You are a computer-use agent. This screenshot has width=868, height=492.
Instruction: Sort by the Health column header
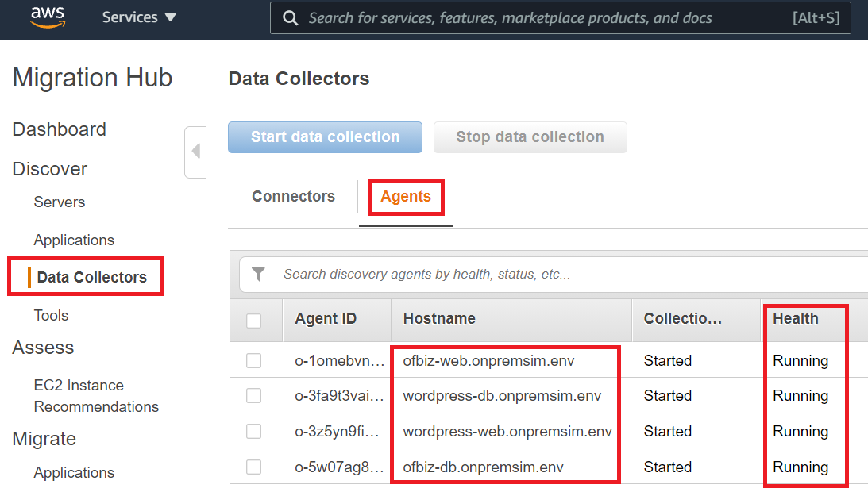pos(796,319)
